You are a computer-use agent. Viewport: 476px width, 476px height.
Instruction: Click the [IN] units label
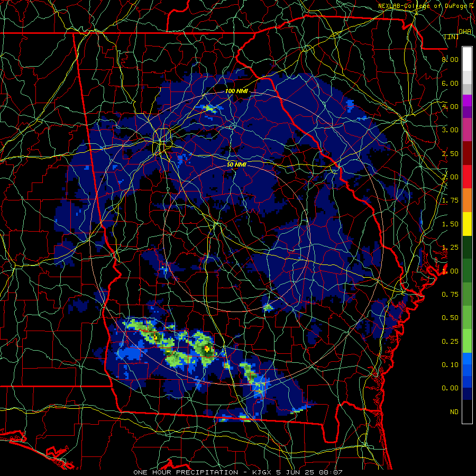point(451,36)
